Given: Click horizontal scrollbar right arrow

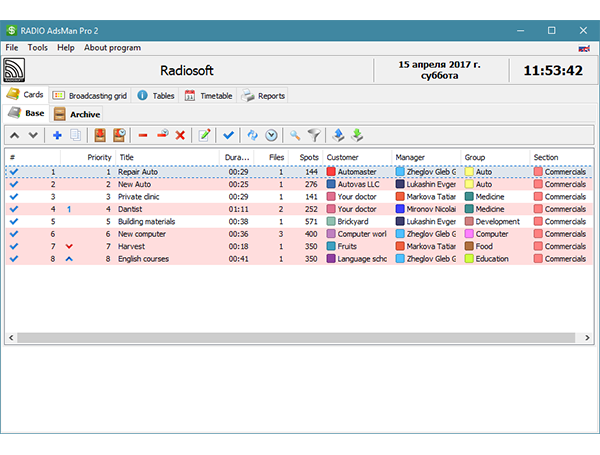Looking at the screenshot, I should coord(587,338).
